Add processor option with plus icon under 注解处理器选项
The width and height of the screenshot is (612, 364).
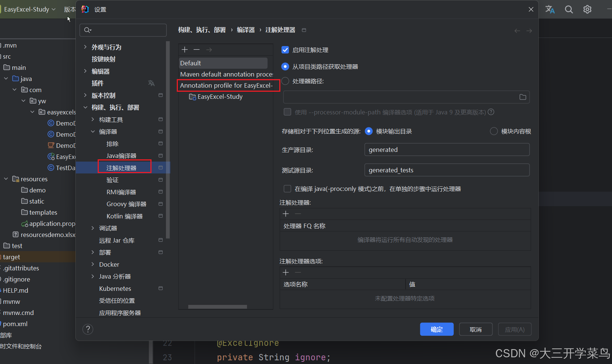point(286,272)
